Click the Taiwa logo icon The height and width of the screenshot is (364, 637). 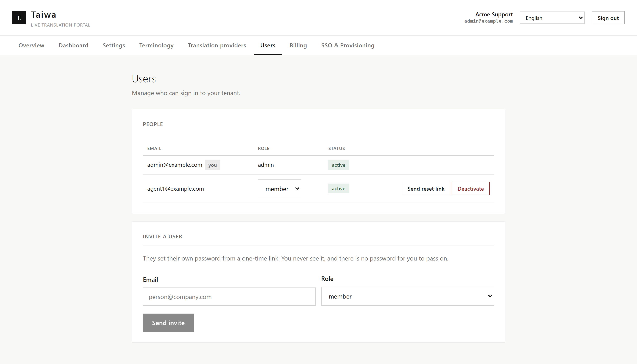pos(19,18)
